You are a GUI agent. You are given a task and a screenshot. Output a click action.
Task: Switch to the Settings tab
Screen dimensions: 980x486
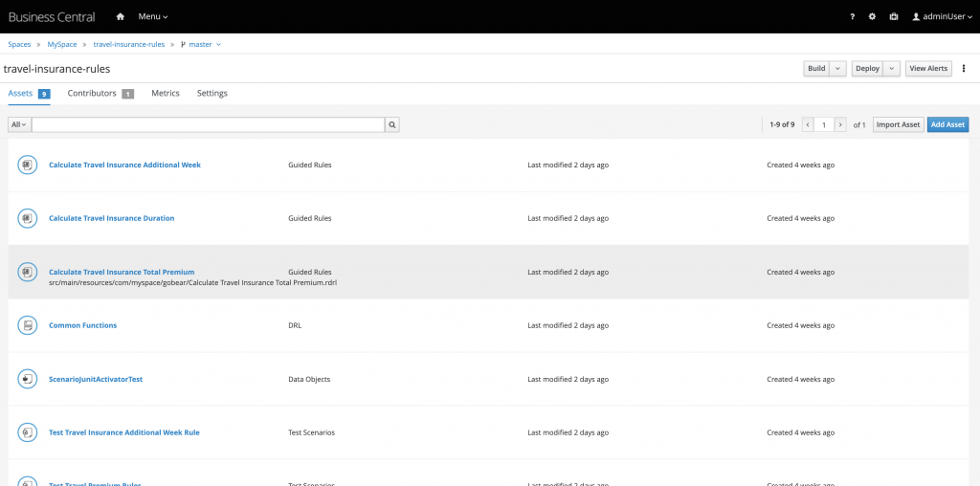coord(212,94)
